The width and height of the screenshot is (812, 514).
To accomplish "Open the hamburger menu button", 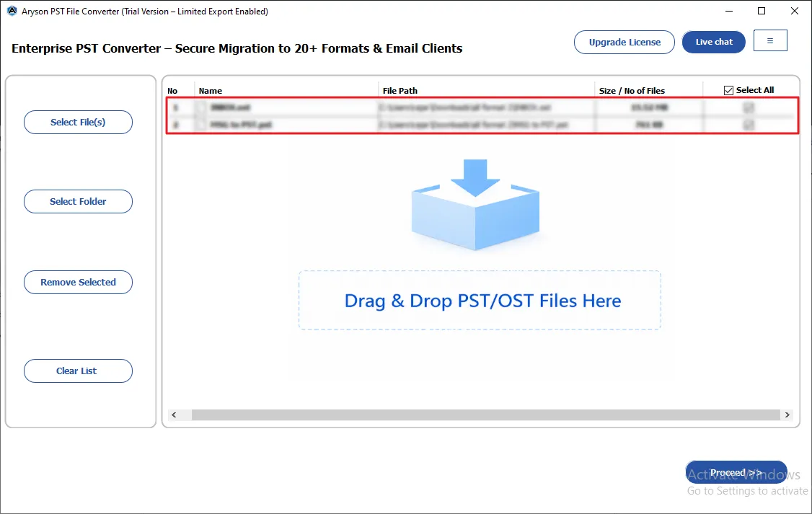I will 770,41.
